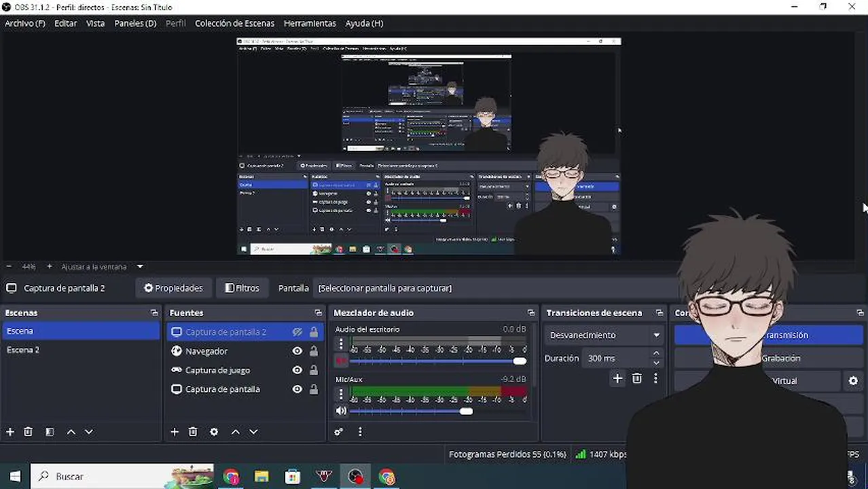
Task: Add a new scene with plus icon in Escenas
Action: [10, 432]
